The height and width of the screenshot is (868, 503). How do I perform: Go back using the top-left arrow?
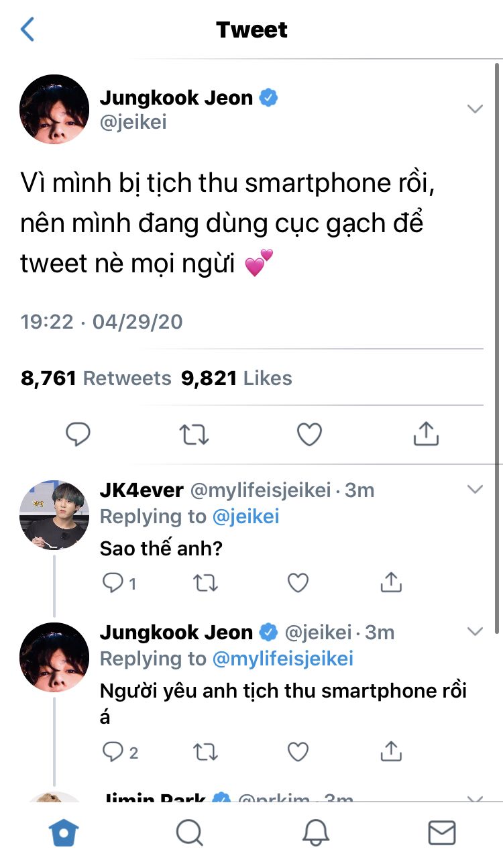tap(27, 30)
